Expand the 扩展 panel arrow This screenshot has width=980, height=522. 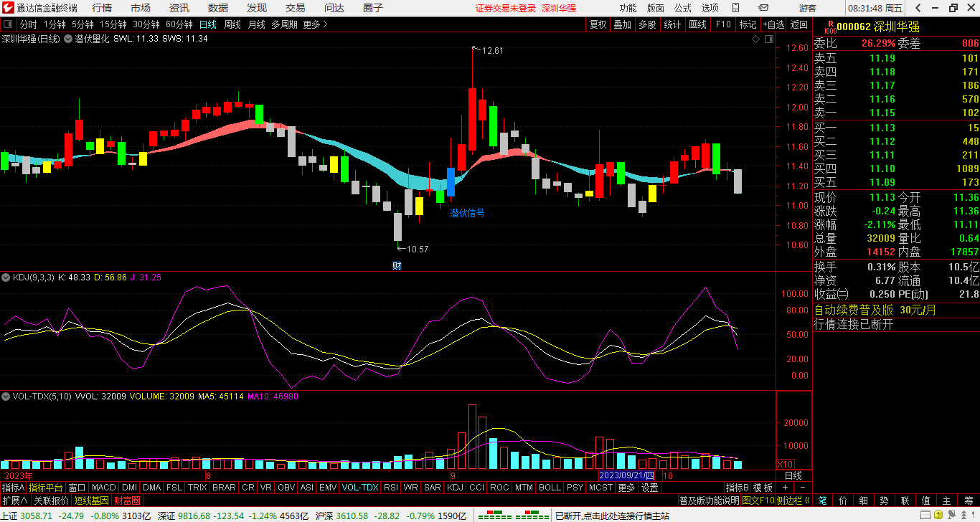click(15, 500)
